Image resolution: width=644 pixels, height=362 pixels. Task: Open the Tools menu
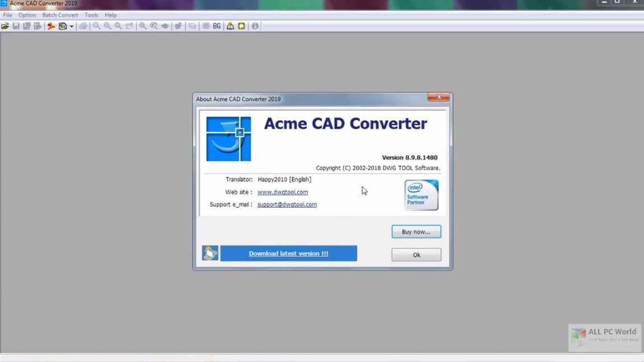click(x=91, y=15)
